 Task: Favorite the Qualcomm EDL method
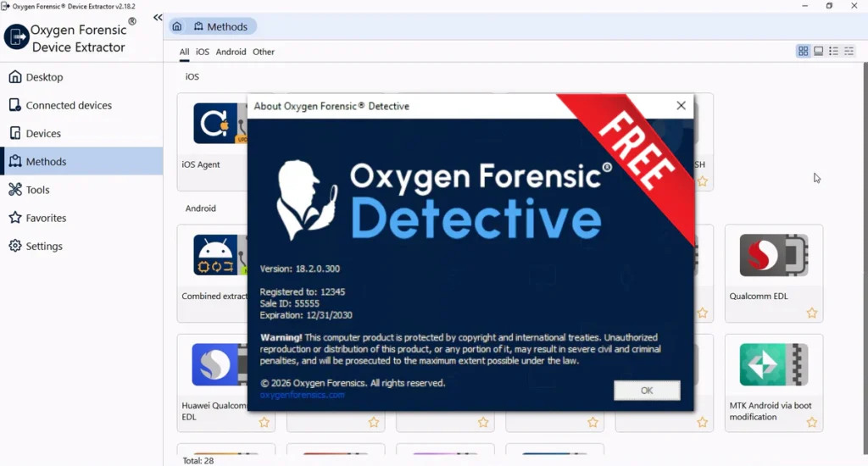(x=811, y=313)
